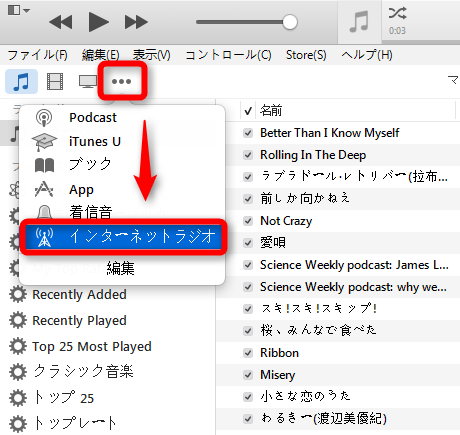Toggle checkbox for Ribbon
The width and height of the screenshot is (460, 435).
click(x=248, y=353)
